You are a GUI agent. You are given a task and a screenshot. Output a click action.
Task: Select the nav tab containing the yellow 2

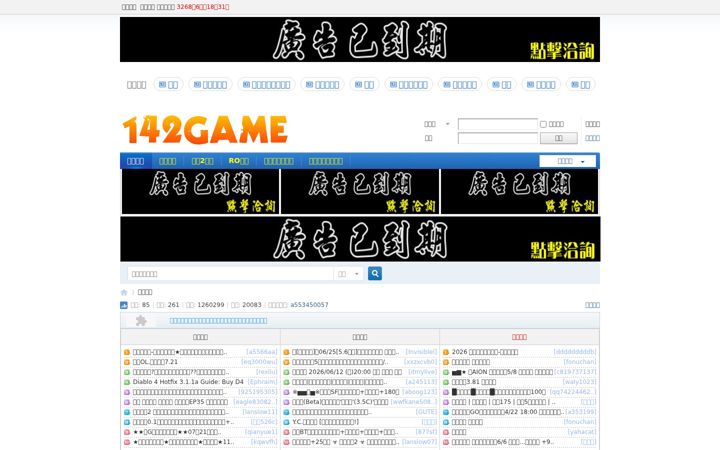(202, 161)
